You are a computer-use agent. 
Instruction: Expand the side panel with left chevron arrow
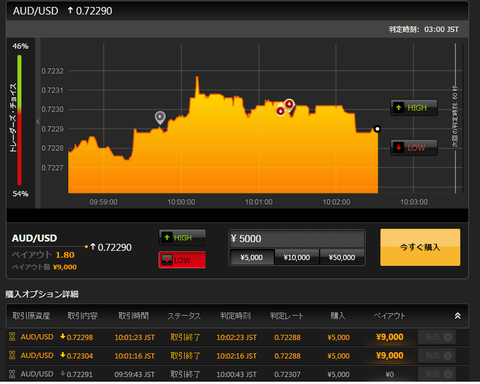click(38, 122)
